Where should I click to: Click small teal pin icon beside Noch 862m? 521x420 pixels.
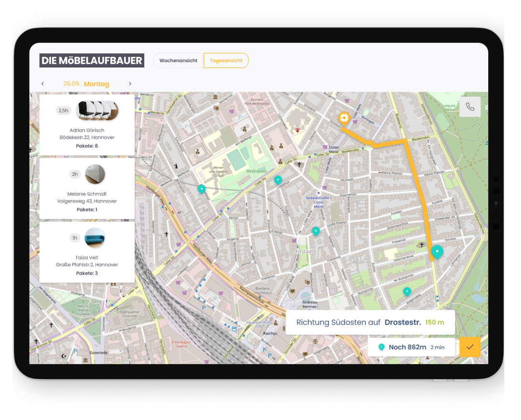coord(382,347)
